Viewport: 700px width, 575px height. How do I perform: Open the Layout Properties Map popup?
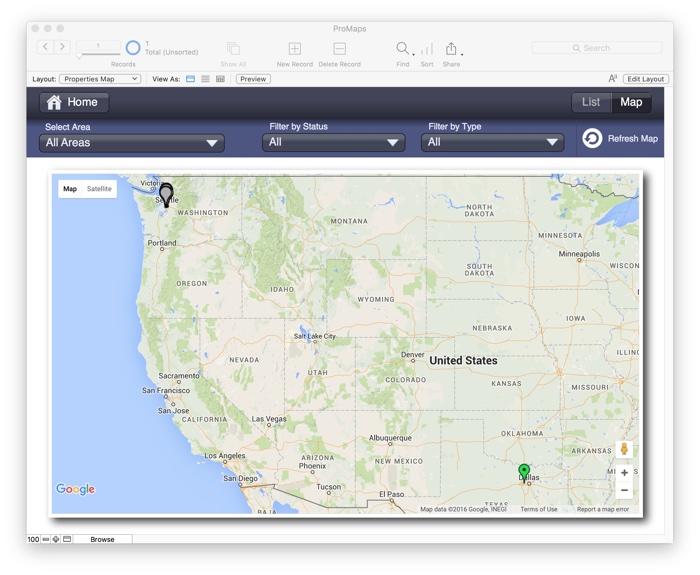(100, 79)
